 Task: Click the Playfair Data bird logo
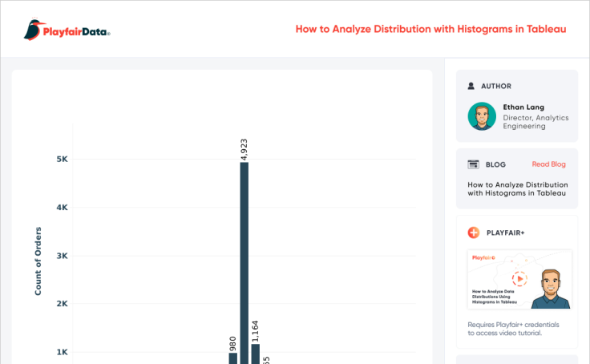tap(33, 30)
